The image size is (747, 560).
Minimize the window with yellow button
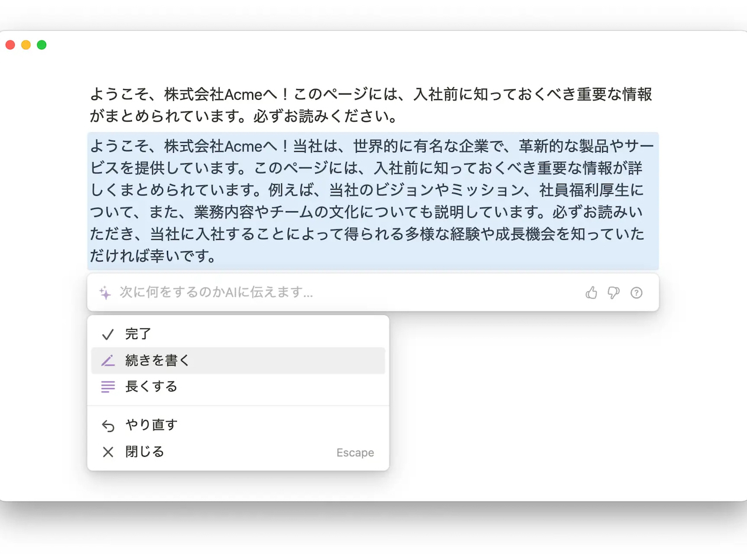26,45
